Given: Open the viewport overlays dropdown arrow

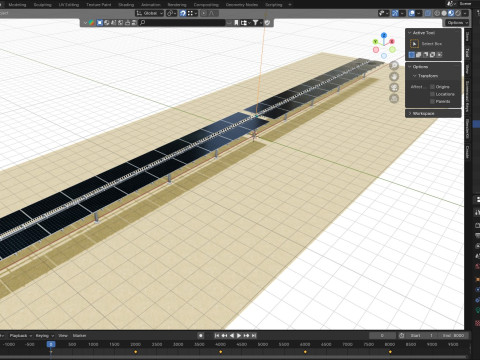Looking at the screenshot, I should tap(419, 13).
